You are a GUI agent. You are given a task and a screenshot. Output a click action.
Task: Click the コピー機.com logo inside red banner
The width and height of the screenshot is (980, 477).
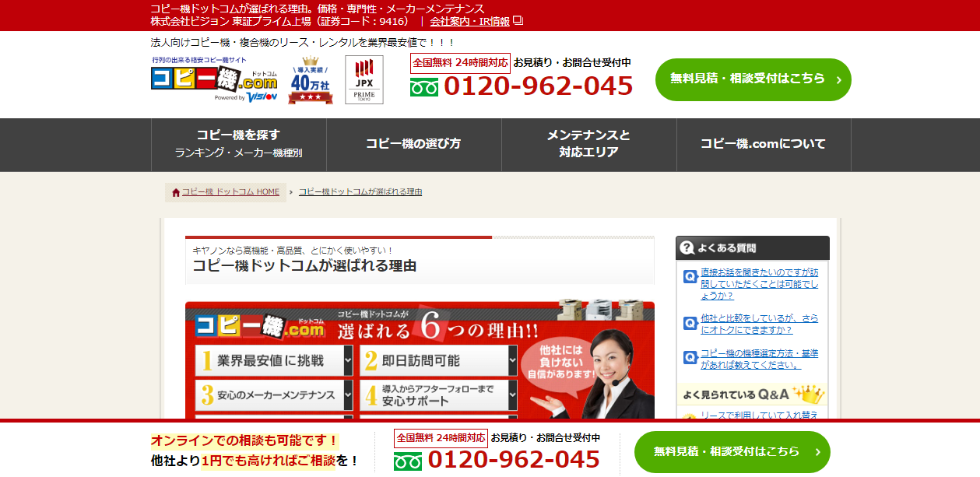260,327
